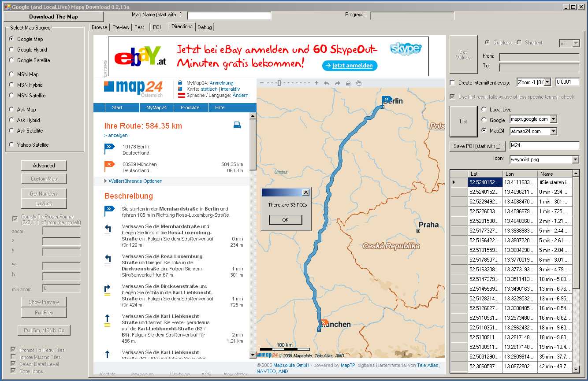Click the Hilfe menu in map24

coord(220,107)
